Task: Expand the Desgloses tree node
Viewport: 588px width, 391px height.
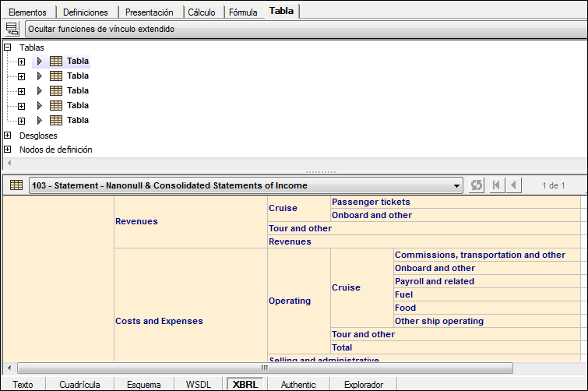Action: point(8,136)
